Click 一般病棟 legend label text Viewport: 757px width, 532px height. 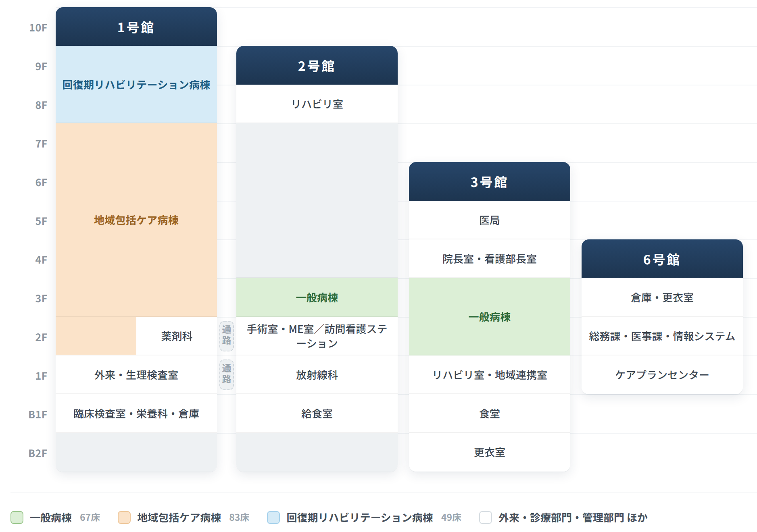click(x=51, y=517)
